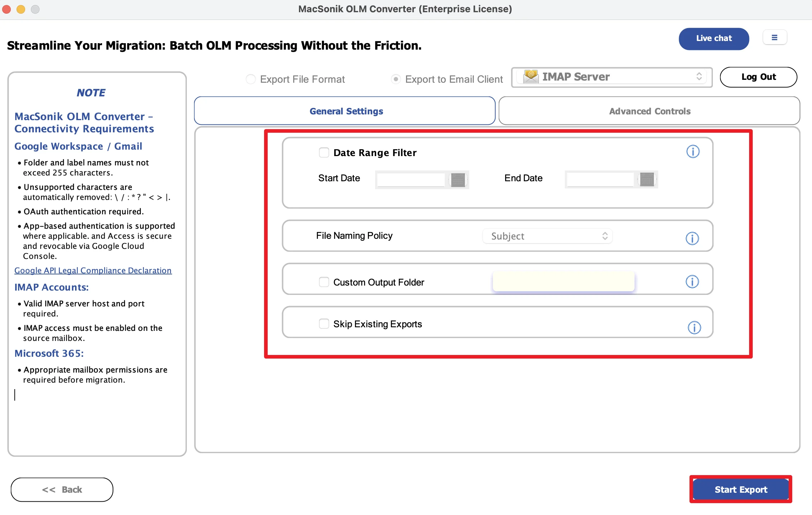Viewport: 812px width, 515px height.
Task: Click the Custom Output Folder path field
Action: click(563, 281)
